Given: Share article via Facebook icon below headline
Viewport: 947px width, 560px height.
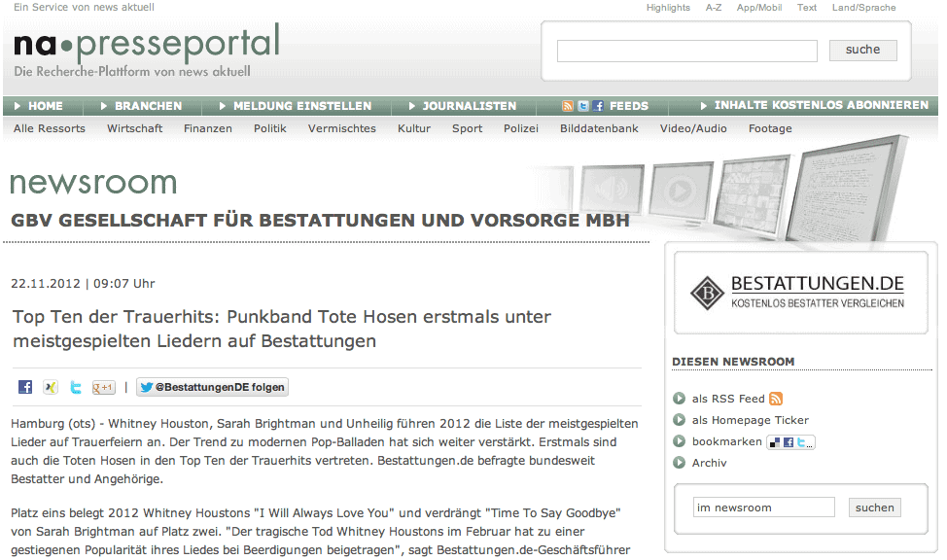Looking at the screenshot, I should click(x=25, y=387).
